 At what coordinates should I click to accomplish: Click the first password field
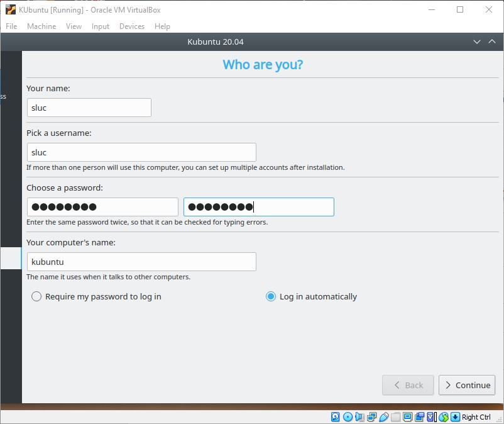[102, 207]
